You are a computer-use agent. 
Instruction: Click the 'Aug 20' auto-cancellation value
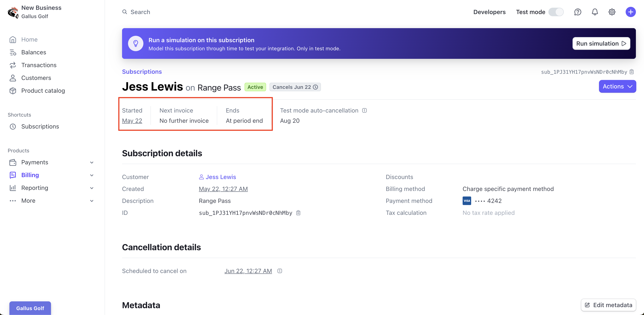coord(290,121)
